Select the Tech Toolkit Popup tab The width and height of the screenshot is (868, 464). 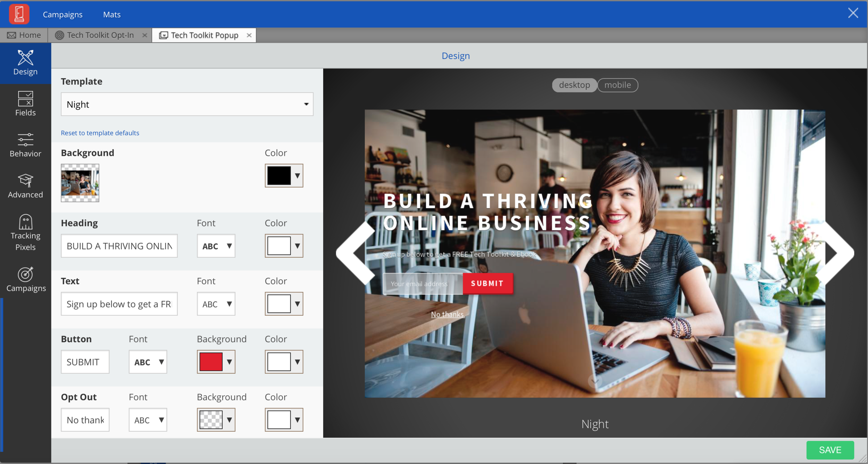[x=204, y=35]
